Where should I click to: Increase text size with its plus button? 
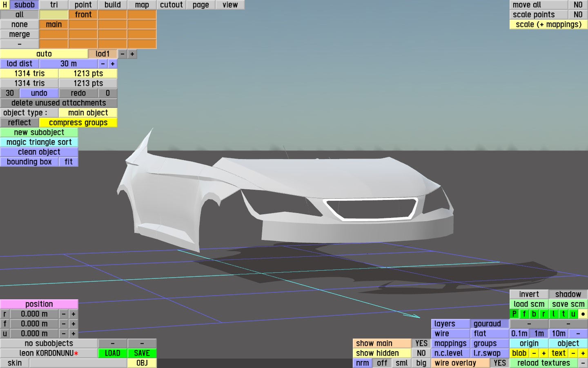pyautogui.click(x=583, y=353)
